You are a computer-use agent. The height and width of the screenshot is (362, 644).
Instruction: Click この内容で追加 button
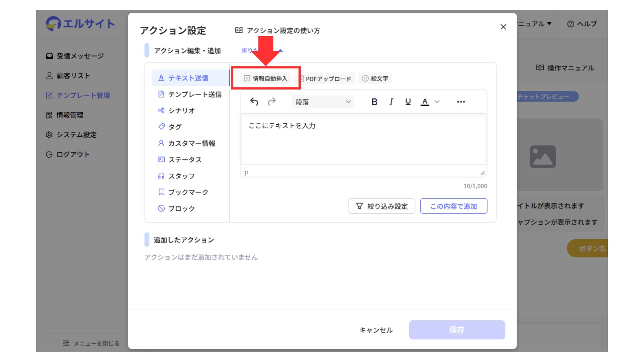pos(453,206)
